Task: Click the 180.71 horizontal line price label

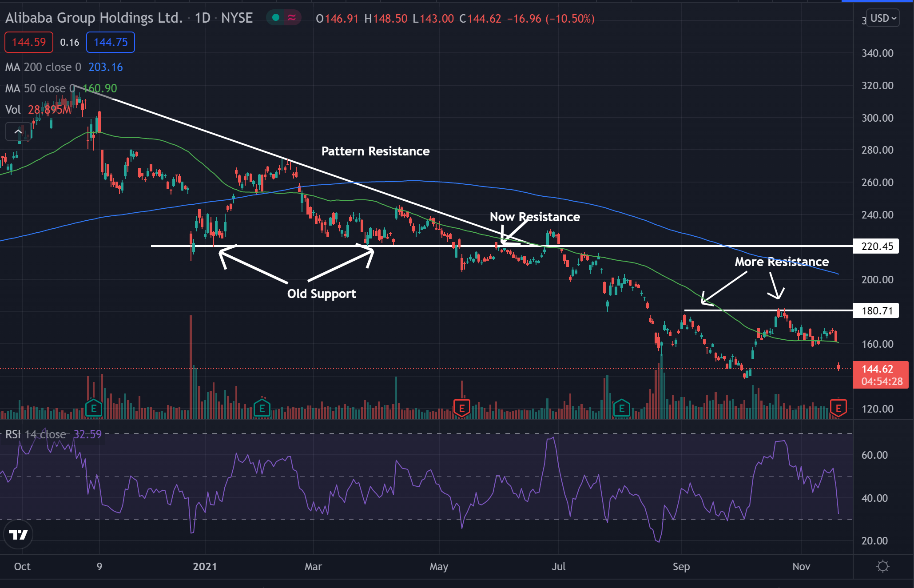Action: point(876,310)
